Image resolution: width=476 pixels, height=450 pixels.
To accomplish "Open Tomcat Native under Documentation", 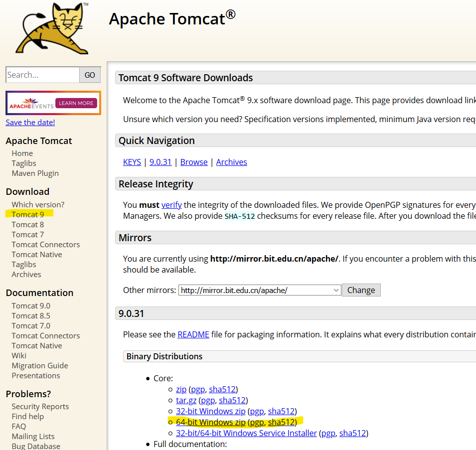I will click(37, 346).
